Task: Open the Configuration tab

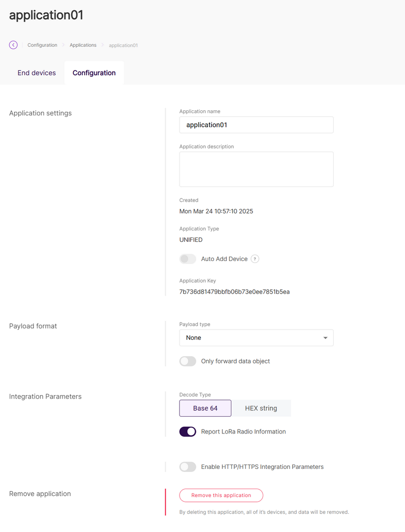Action: [94, 73]
